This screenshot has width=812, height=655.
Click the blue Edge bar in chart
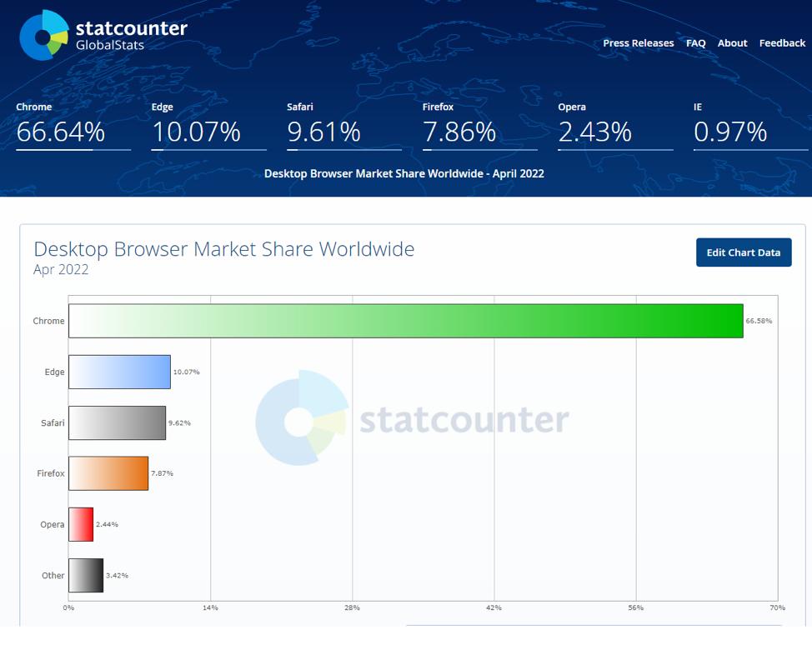[119, 372]
